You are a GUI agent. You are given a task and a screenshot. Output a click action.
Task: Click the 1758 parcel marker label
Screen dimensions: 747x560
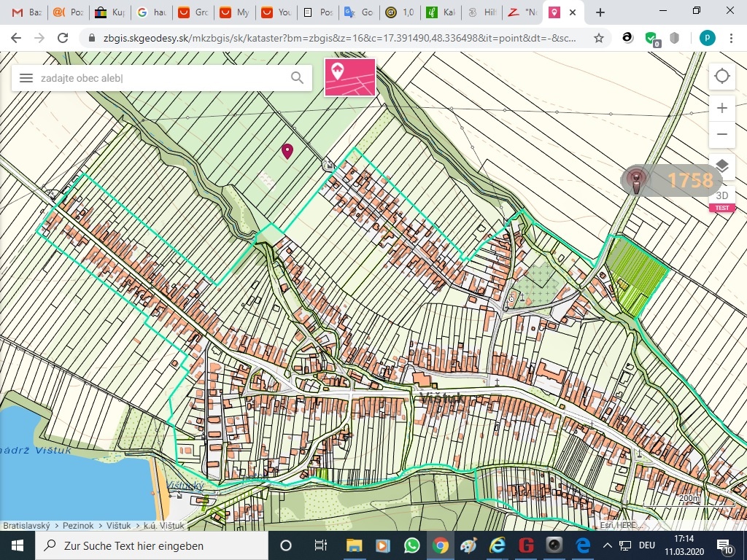pos(689,181)
